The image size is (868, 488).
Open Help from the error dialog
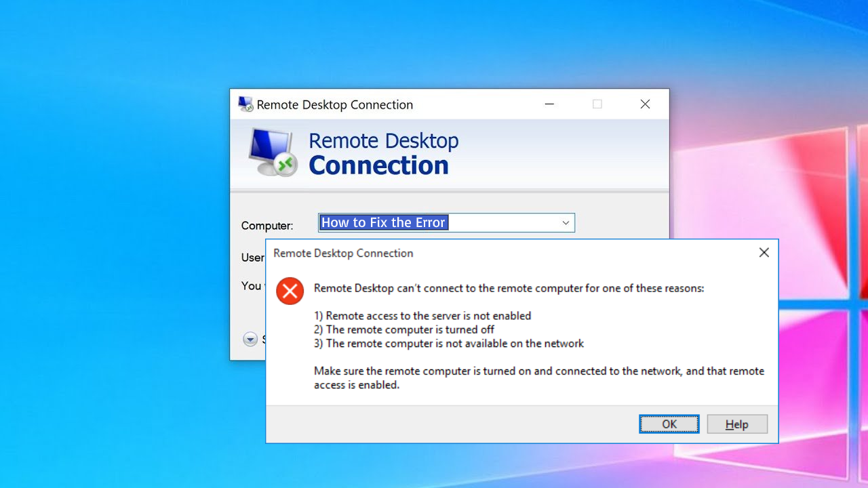tap(737, 424)
